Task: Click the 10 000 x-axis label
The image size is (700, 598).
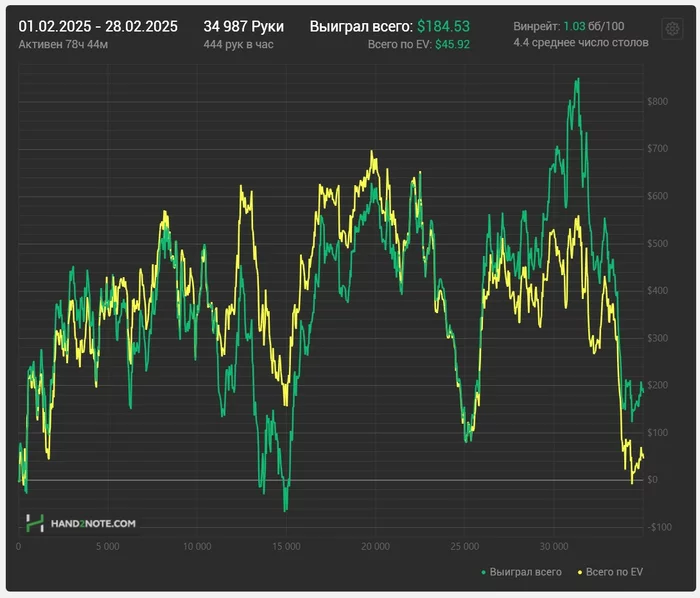Action: (x=197, y=546)
